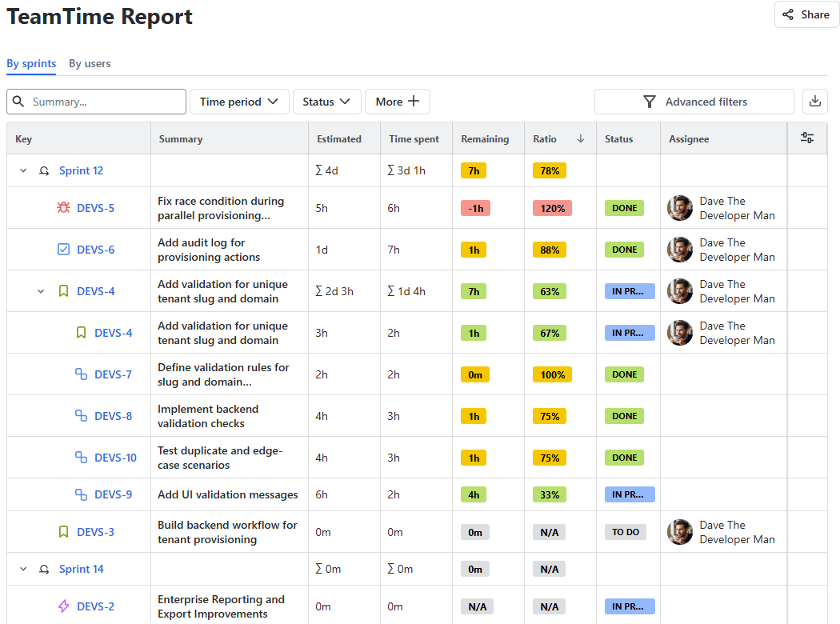Click the epic lightning icon beside DEVS-2
Viewport: 840px width, 624px height.
[64, 606]
